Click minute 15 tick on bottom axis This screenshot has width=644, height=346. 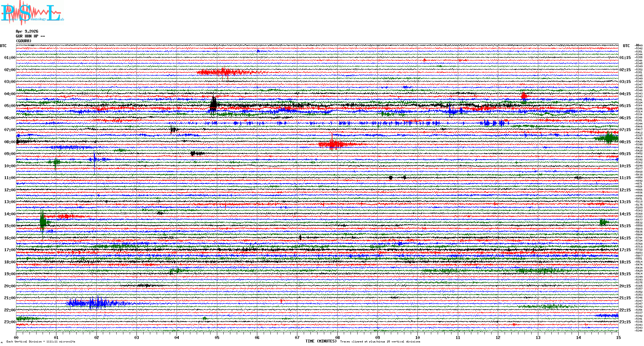618,338
